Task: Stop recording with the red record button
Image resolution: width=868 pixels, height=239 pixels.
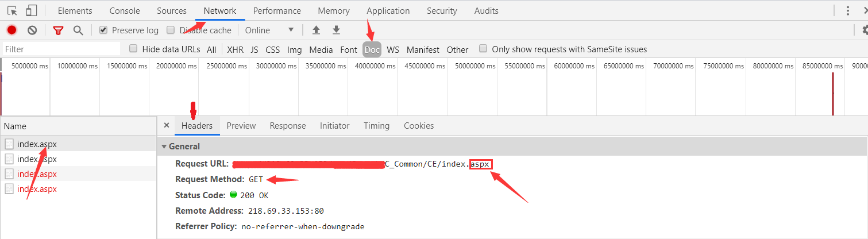Action: 11,30
